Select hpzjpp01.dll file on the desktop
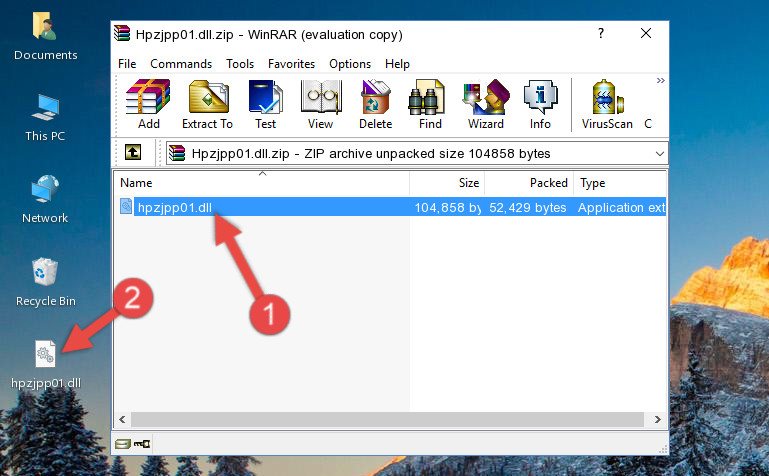 pyautogui.click(x=46, y=365)
